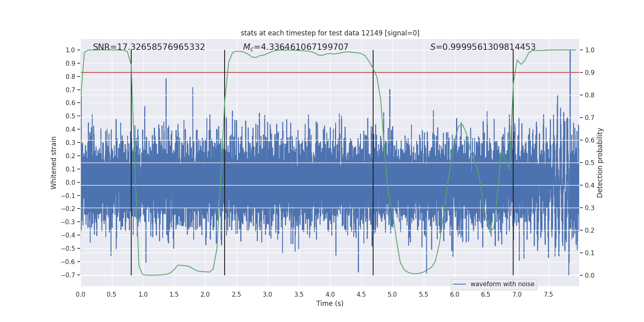The image size is (644, 322).
Task: Select the SNR=17.32658576965332 annotation
Action: point(149,47)
